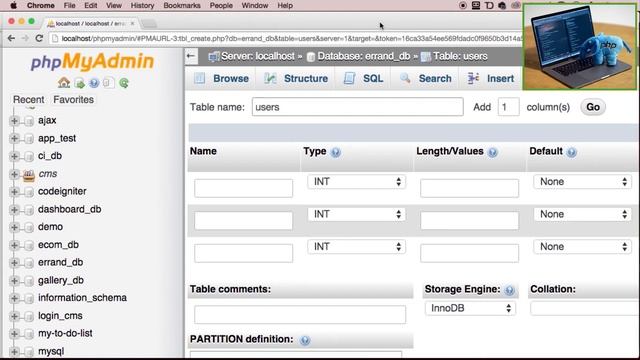This screenshot has height=360, width=640.
Task: Switch to the SQL tab
Action: (363, 78)
